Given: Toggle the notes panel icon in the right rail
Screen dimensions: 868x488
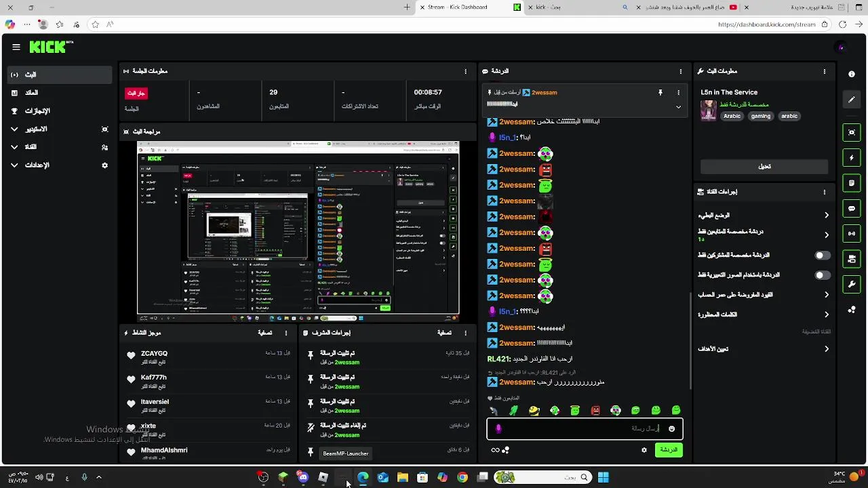Looking at the screenshot, I should [852, 183].
